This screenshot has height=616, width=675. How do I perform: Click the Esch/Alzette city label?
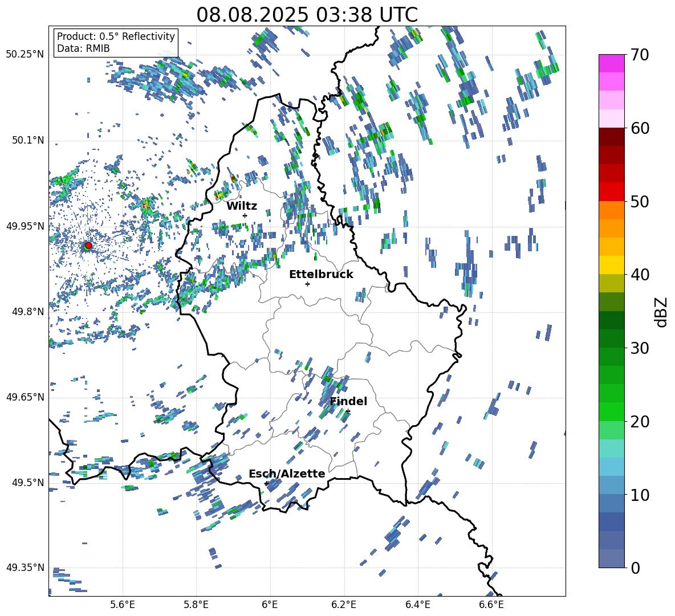(x=287, y=474)
